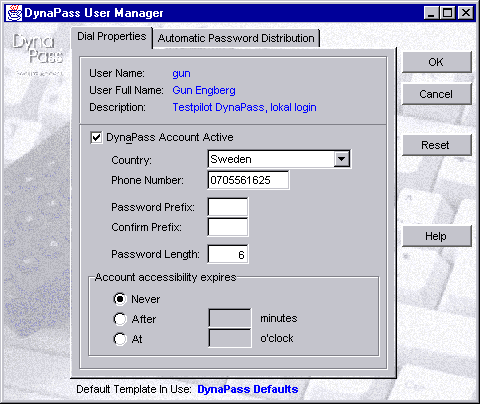The height and width of the screenshot is (404, 480).
Task: Minimize the DynaPass User Manager window
Action: coord(431,13)
